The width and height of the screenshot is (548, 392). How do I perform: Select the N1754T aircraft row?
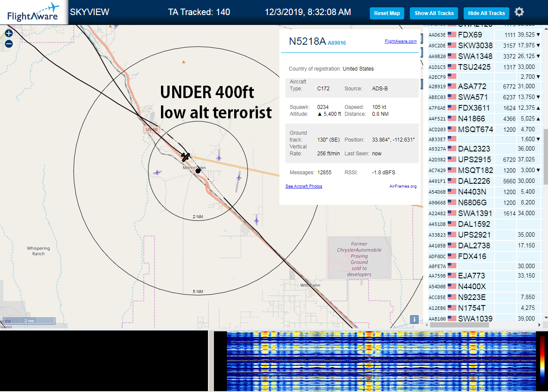coord(485,308)
